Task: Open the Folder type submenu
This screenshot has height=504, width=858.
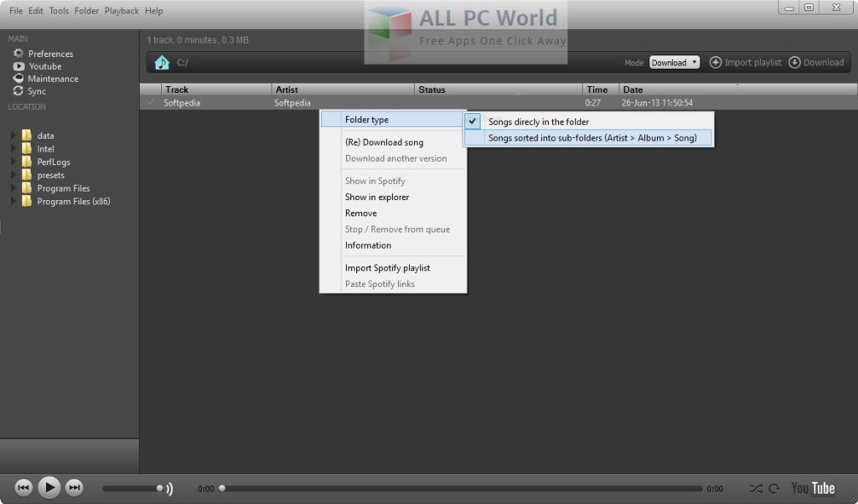Action: click(393, 119)
